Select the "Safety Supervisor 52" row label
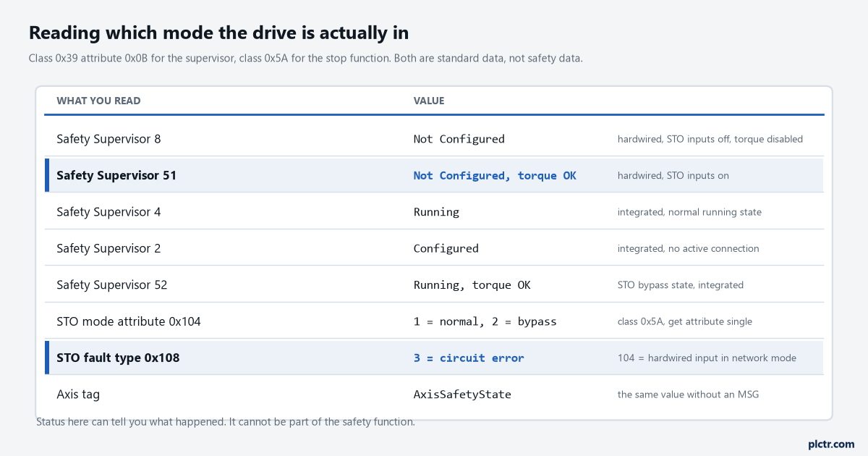 pyautogui.click(x=111, y=285)
